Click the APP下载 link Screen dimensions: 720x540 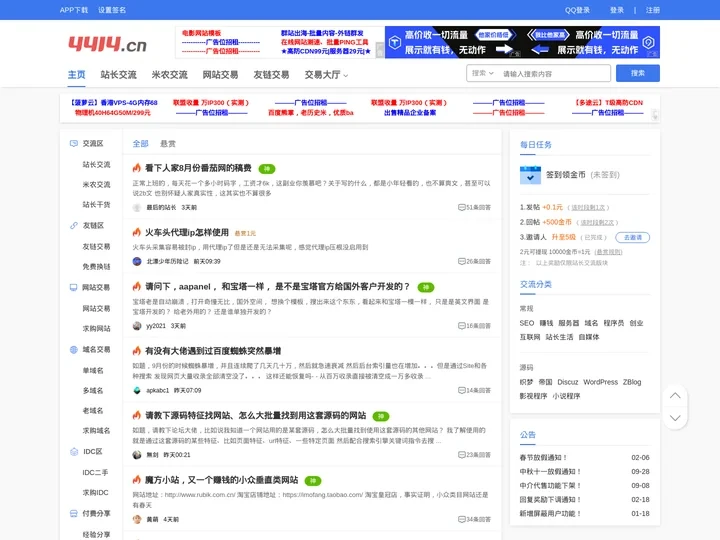click(x=73, y=10)
